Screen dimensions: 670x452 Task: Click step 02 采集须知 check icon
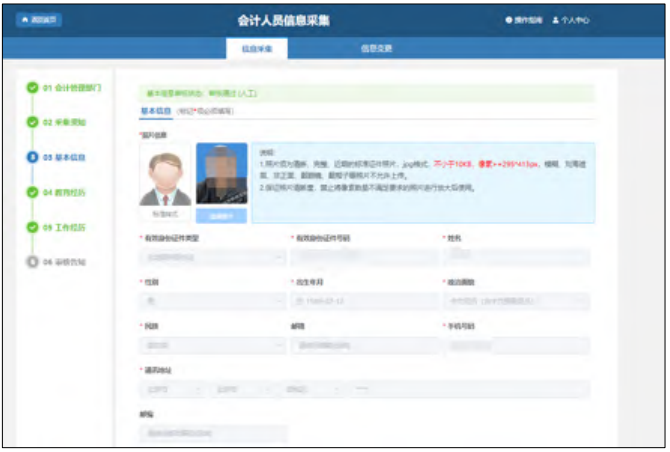(x=33, y=123)
